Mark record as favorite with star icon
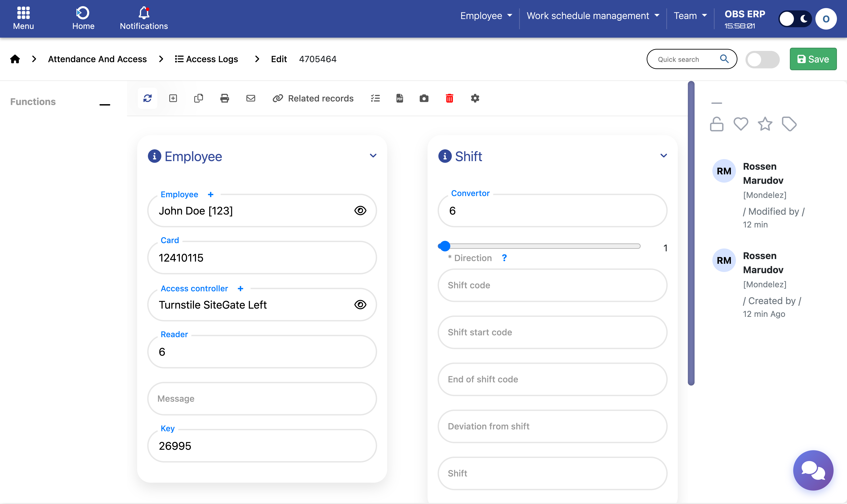Screen dimensions: 847x504 click(765, 124)
